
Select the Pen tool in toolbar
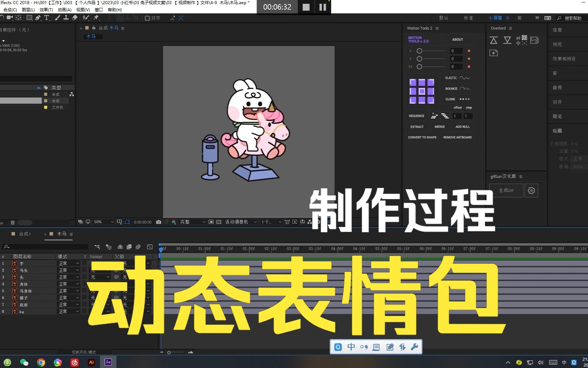pos(38,18)
